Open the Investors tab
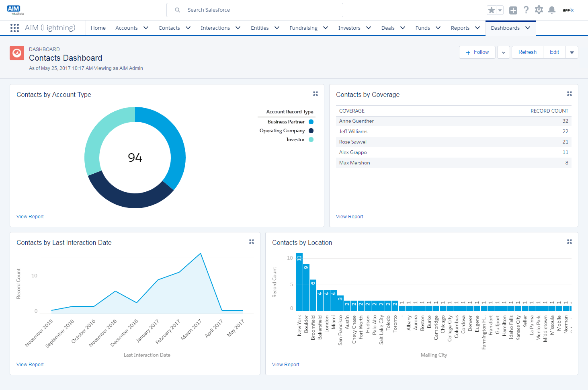 (x=349, y=28)
